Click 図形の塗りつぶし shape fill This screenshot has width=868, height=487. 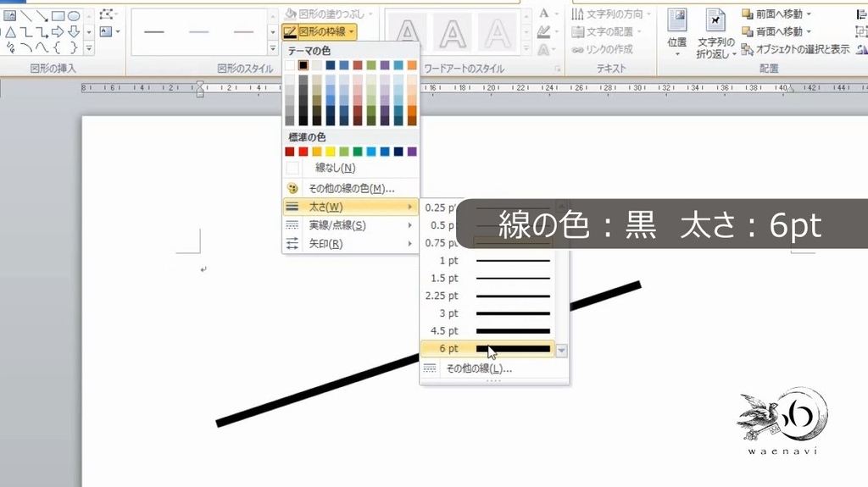[329, 14]
